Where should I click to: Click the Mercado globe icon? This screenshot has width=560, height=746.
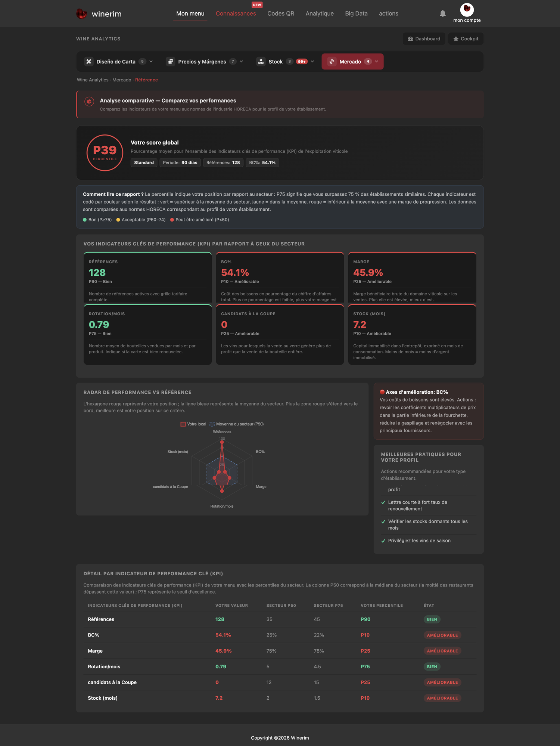pos(332,62)
